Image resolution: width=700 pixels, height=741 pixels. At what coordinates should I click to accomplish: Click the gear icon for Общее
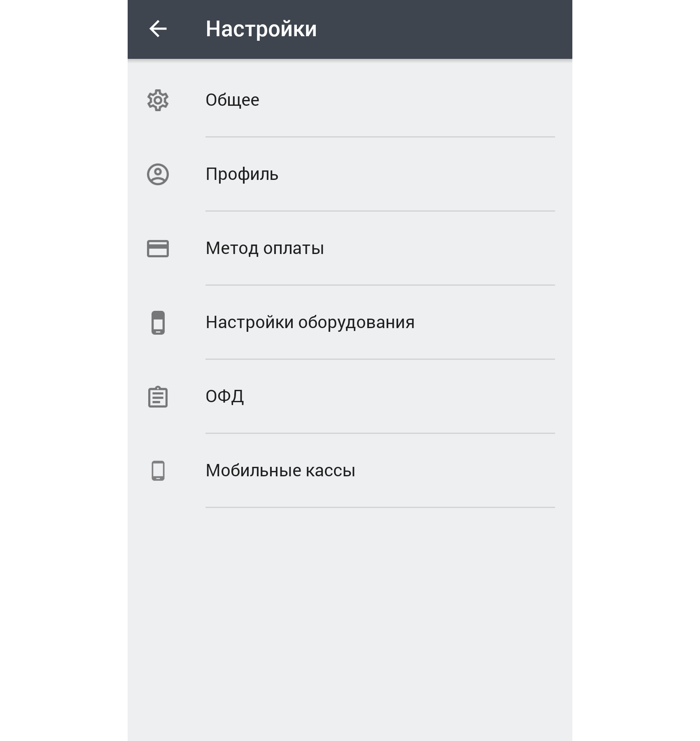[x=158, y=100]
